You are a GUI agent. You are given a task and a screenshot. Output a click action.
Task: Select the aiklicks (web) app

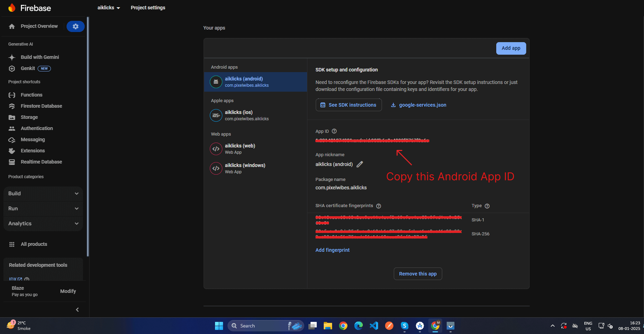(240, 149)
